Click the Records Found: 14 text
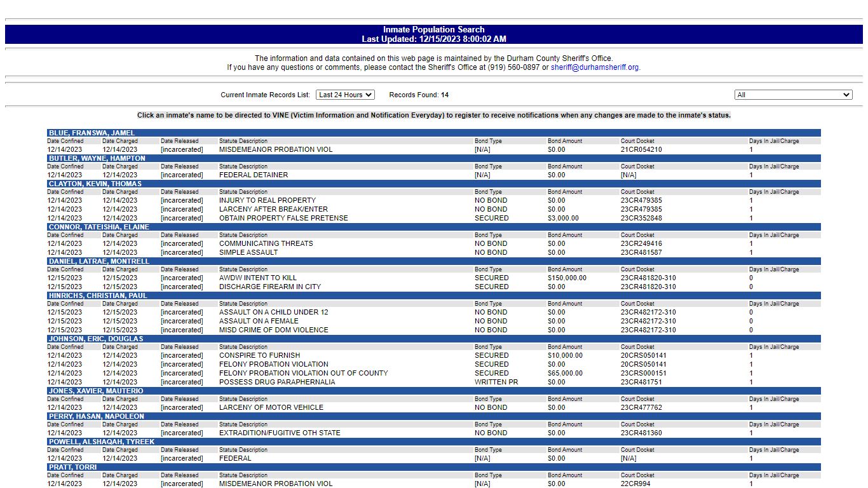 (419, 95)
